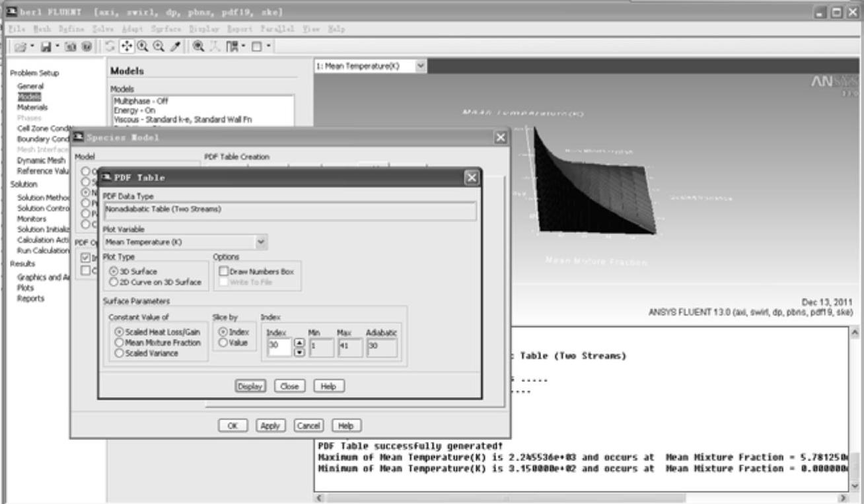Increase the Index value with up arrow
Image resolution: width=864 pixels, height=504 pixels.
coord(299,342)
